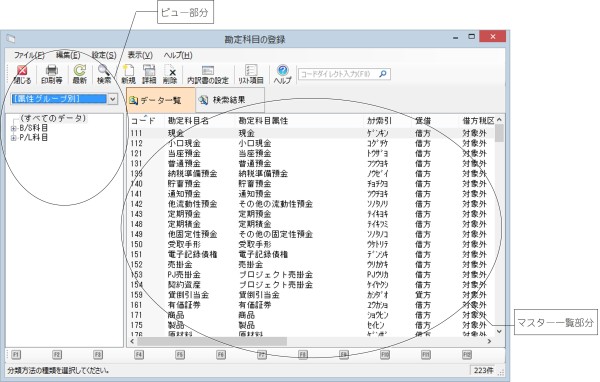Sort by the 借方税区 column header

tap(477, 121)
